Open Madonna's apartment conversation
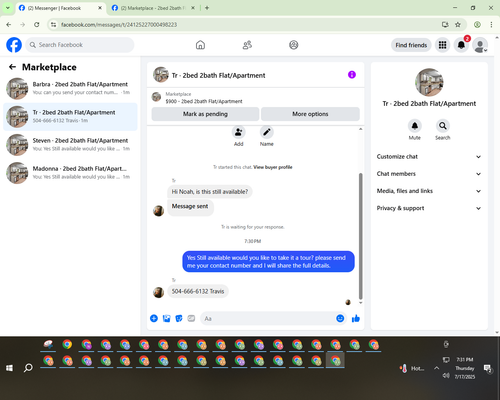Image resolution: width=500 pixels, height=400 pixels. (x=70, y=173)
